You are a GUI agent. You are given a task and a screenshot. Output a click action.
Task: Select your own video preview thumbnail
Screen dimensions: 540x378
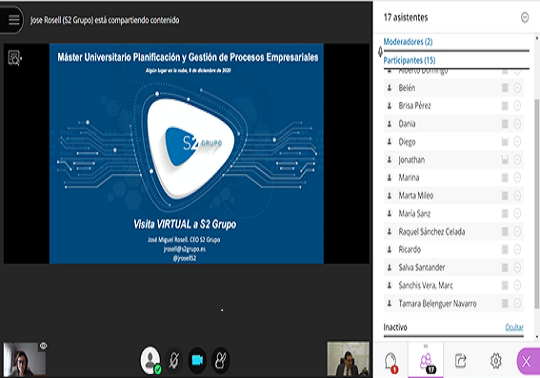point(24,359)
